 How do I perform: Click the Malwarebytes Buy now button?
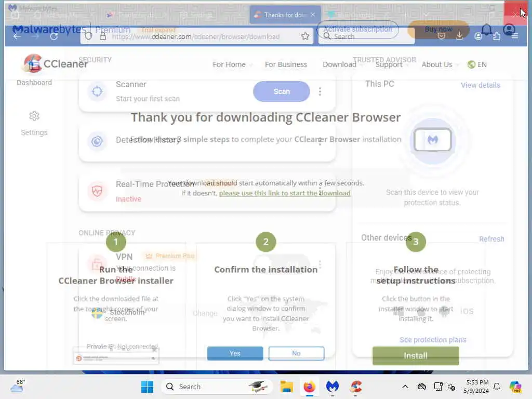[x=438, y=29]
